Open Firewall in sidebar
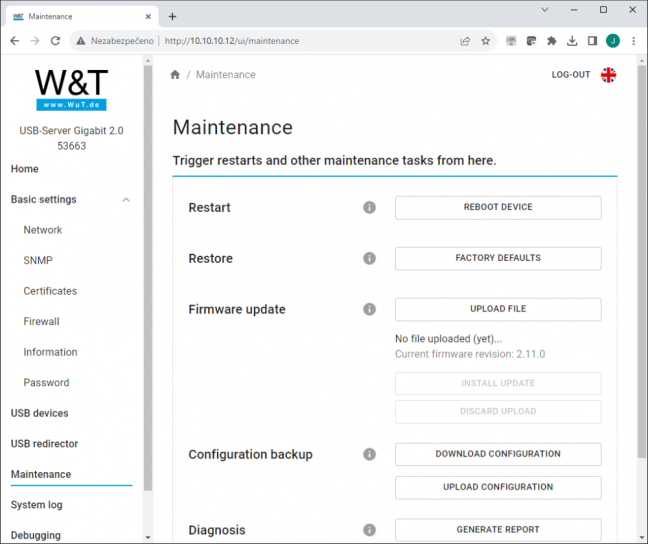This screenshot has width=648, height=544. [x=41, y=322]
